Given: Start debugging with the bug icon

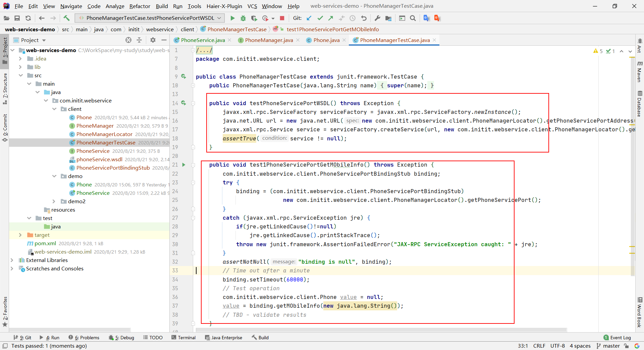Looking at the screenshot, I should [243, 18].
